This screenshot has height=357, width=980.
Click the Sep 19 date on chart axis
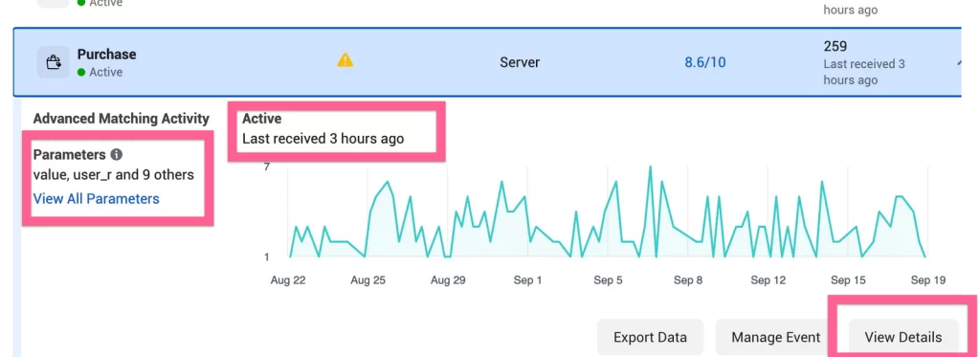coord(928,280)
